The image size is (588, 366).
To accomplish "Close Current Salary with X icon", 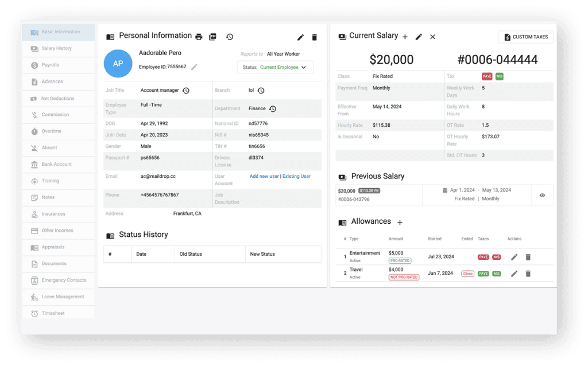I will tap(432, 37).
